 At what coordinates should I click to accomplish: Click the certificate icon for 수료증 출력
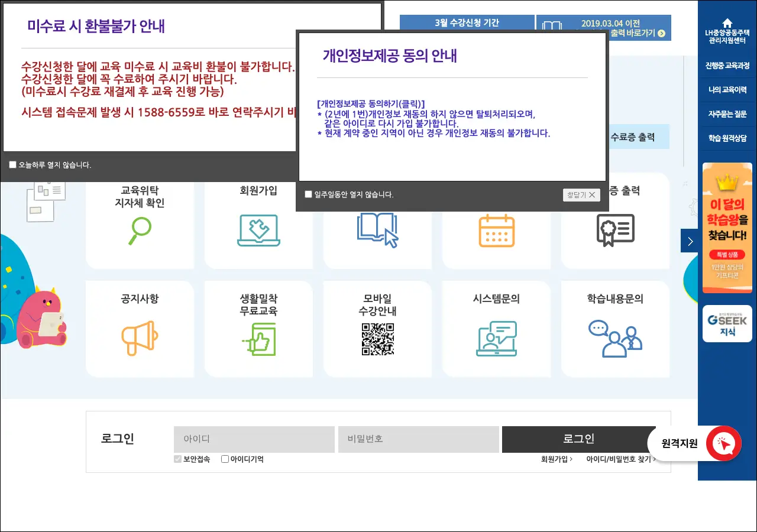click(x=615, y=231)
